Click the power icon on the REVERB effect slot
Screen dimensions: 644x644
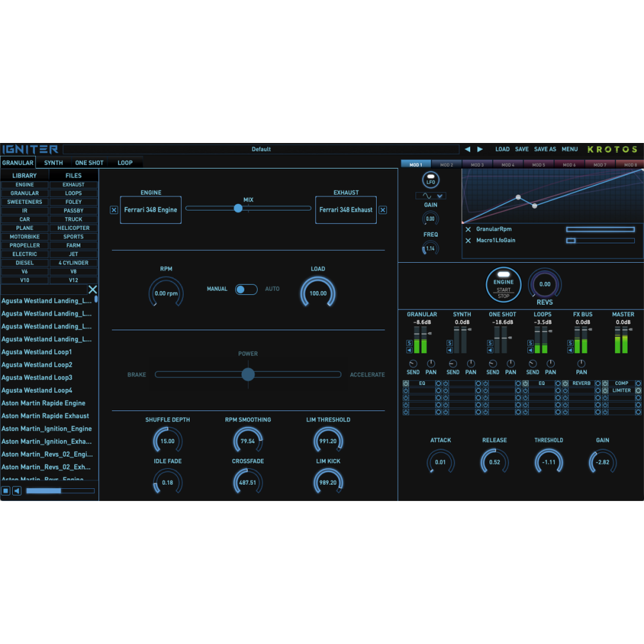565,383
